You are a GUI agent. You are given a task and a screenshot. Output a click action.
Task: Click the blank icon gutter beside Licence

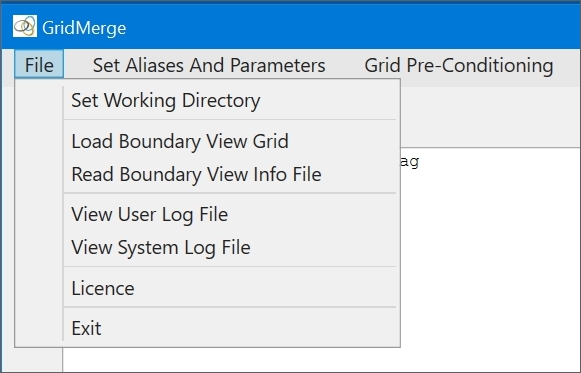[x=39, y=288]
